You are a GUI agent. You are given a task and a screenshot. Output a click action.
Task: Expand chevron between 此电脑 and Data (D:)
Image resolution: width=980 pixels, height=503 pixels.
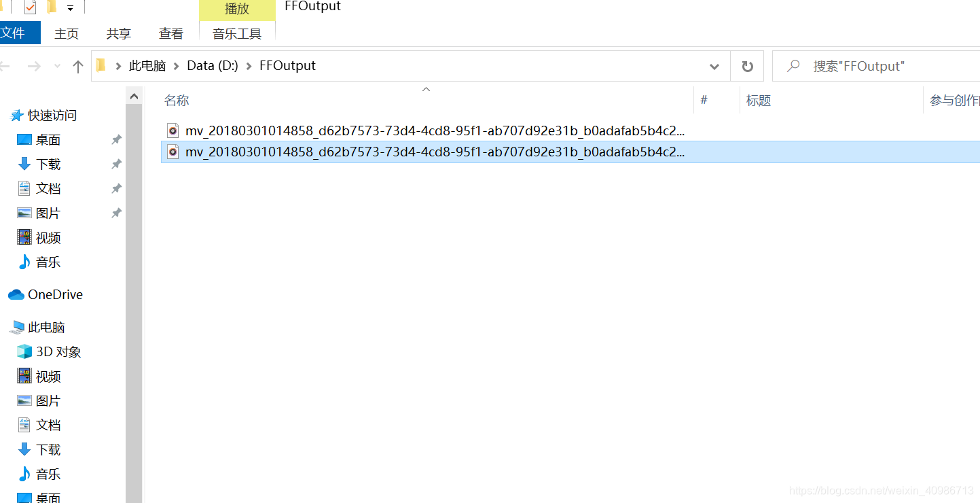[177, 66]
